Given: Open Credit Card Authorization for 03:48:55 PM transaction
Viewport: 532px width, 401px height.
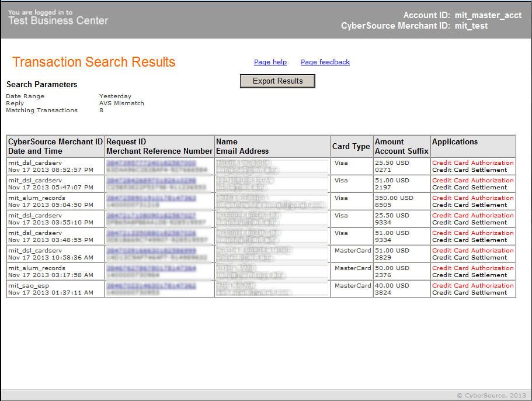Looking at the screenshot, I should click(472, 233).
